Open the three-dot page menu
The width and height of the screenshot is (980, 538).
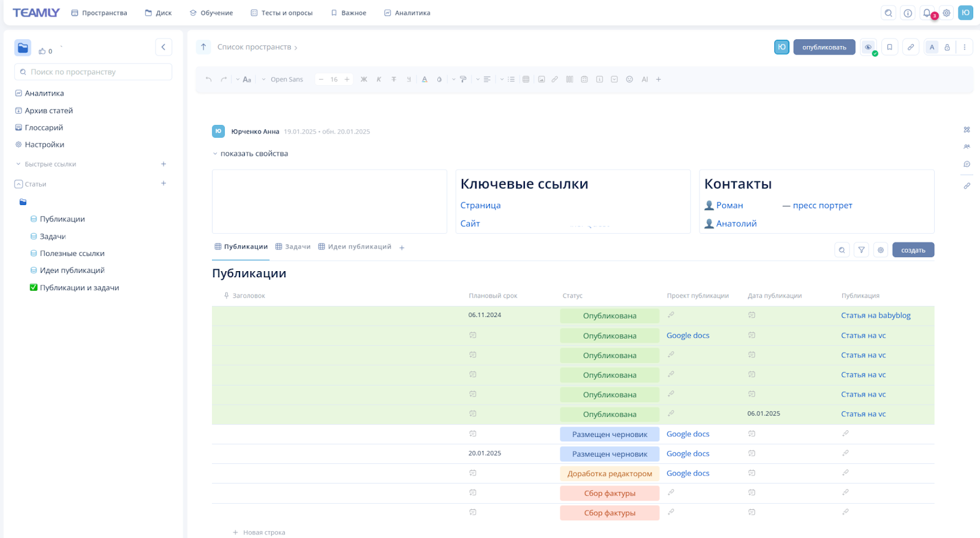click(965, 47)
